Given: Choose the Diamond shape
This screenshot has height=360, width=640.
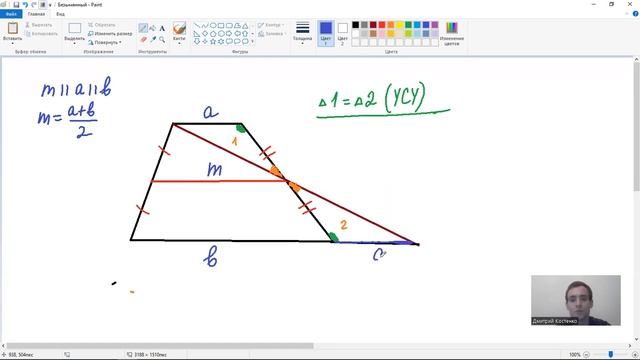Looking at the screenshot, I should click(x=205, y=33).
